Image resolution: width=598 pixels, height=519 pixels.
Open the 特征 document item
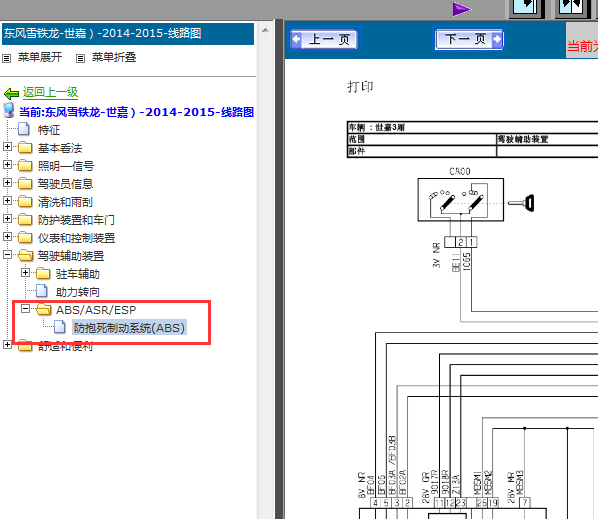pos(48,130)
